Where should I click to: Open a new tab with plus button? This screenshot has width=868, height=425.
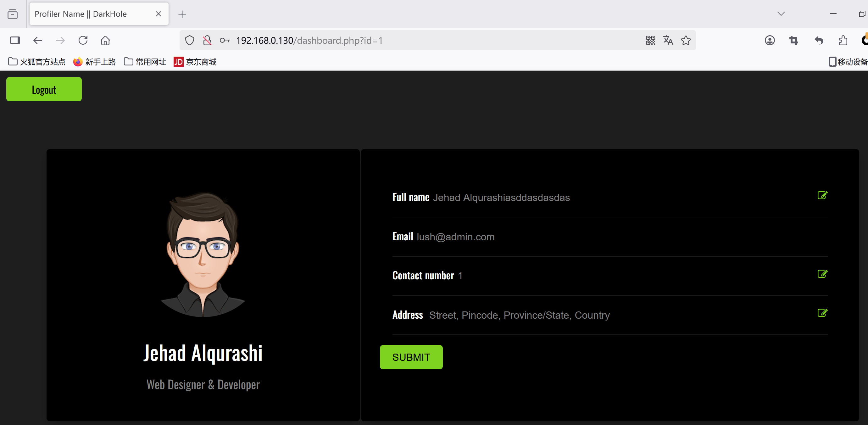[182, 14]
